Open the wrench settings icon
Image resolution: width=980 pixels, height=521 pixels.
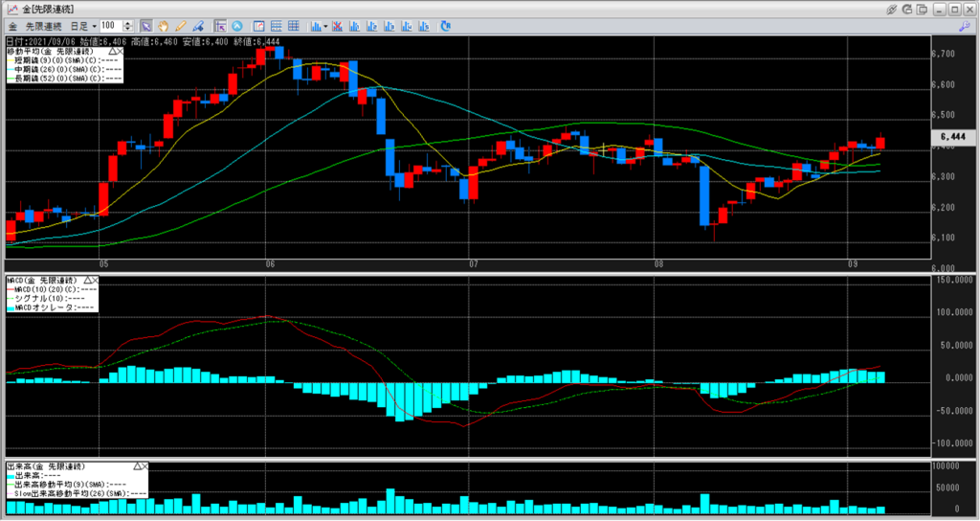pyautogui.click(x=965, y=26)
